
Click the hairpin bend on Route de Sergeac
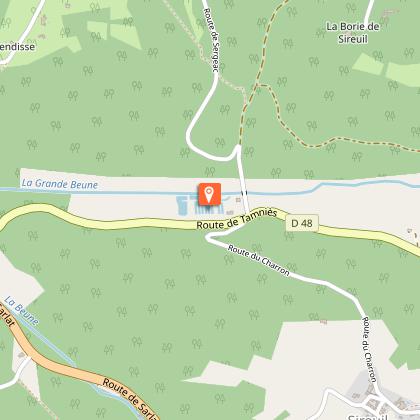(189, 139)
